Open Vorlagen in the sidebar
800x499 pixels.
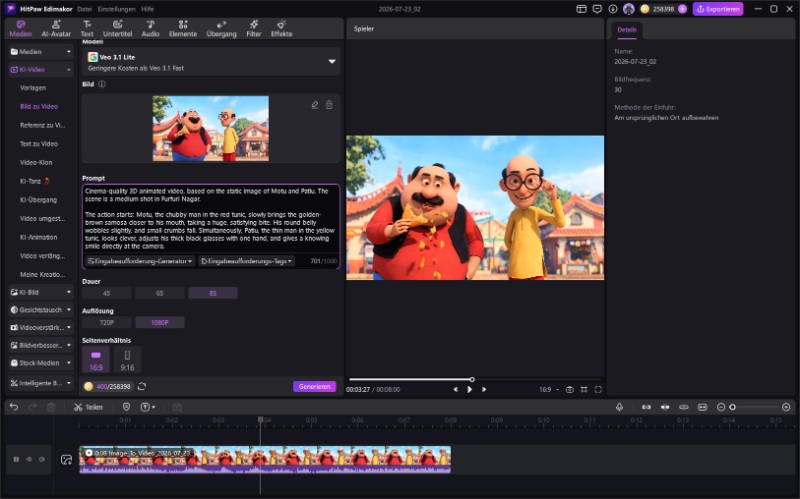coord(33,88)
